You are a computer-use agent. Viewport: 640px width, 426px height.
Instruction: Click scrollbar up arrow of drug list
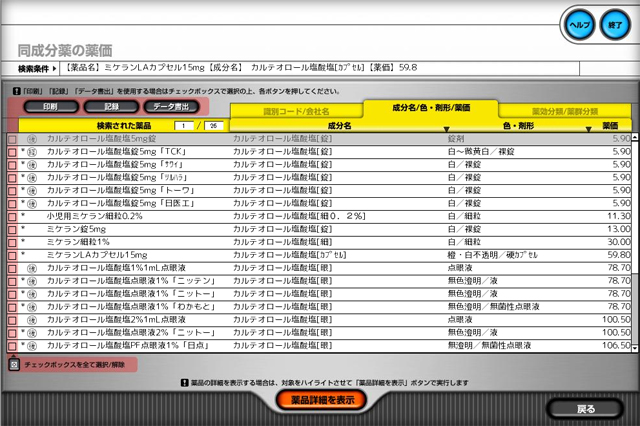635,138
